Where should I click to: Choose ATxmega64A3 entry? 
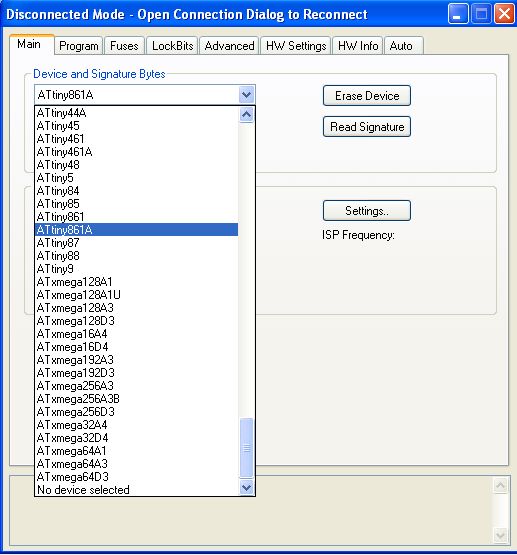tap(137, 464)
